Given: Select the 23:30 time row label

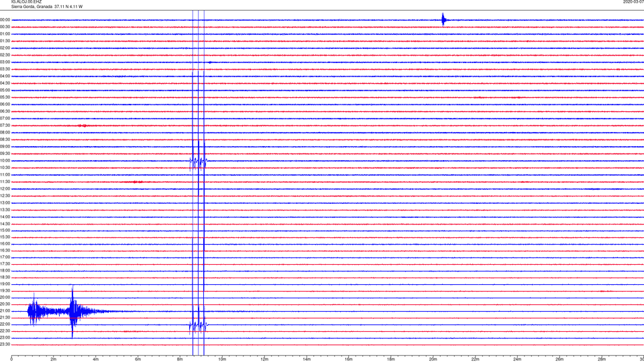Looking at the screenshot, I should pos(5,345).
